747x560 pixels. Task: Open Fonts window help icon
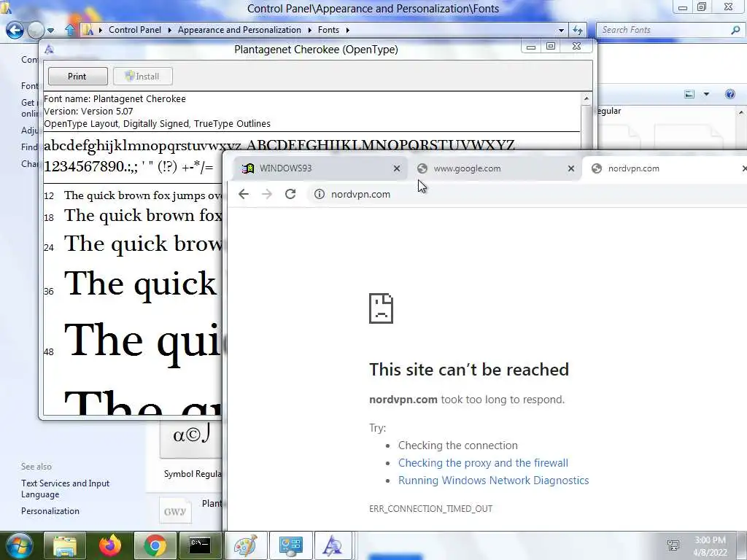(729, 94)
